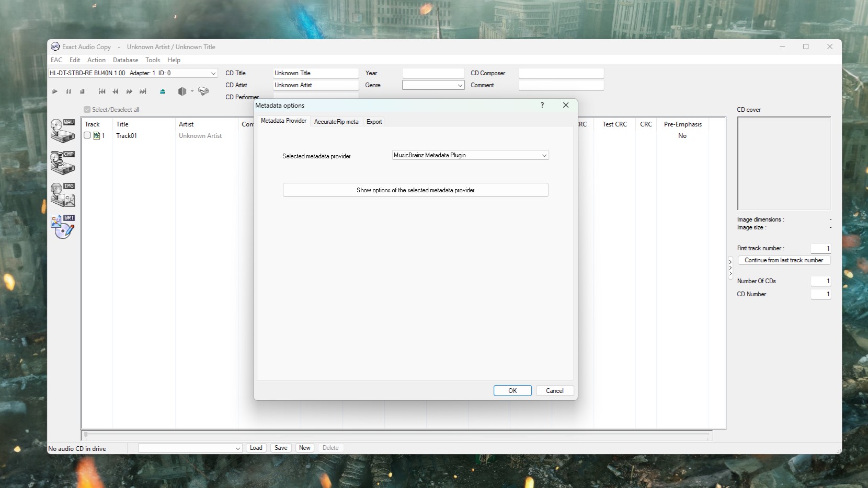
Task: Open the arrow beside the metadata icon
Action: click(x=192, y=91)
